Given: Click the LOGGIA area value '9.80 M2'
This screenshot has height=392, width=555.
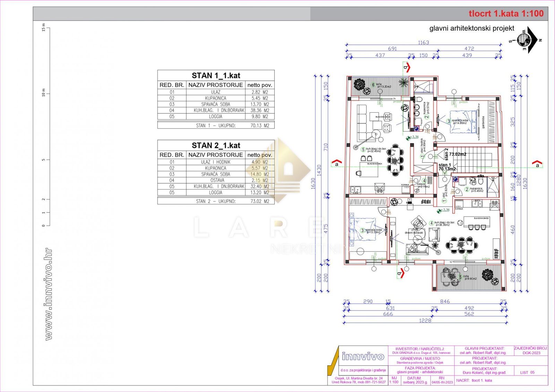Looking at the screenshot, I should point(260,117).
